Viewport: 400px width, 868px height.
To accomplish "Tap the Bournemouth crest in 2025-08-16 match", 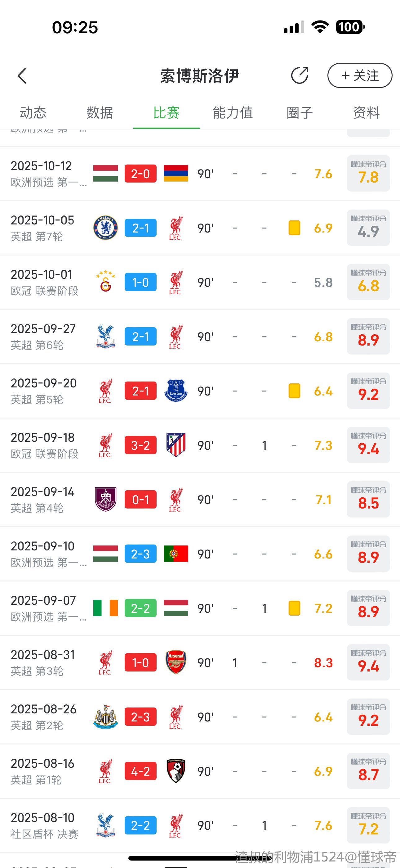I will pos(176,771).
